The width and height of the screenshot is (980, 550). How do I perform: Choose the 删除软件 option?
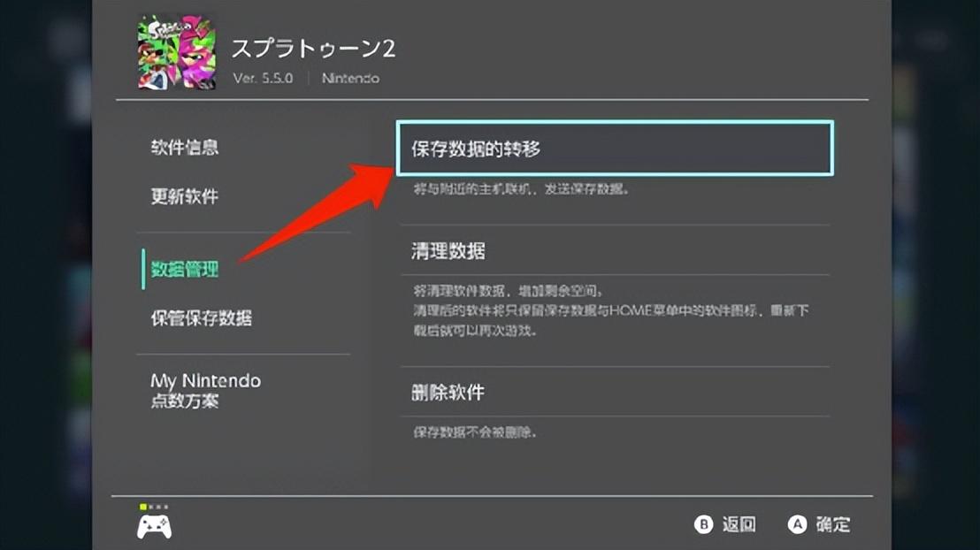pyautogui.click(x=615, y=392)
